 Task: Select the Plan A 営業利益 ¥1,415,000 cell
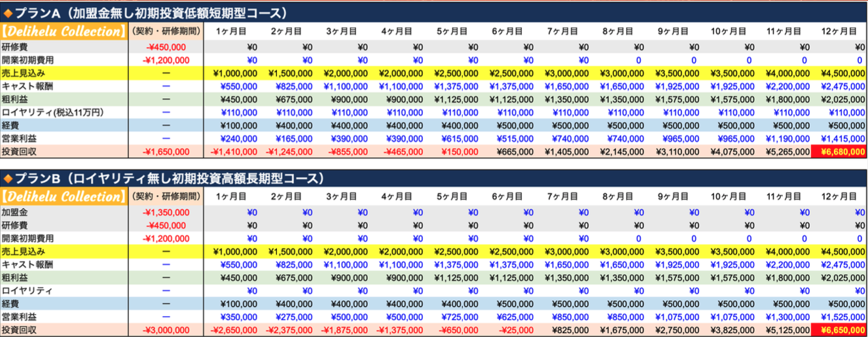point(840,138)
